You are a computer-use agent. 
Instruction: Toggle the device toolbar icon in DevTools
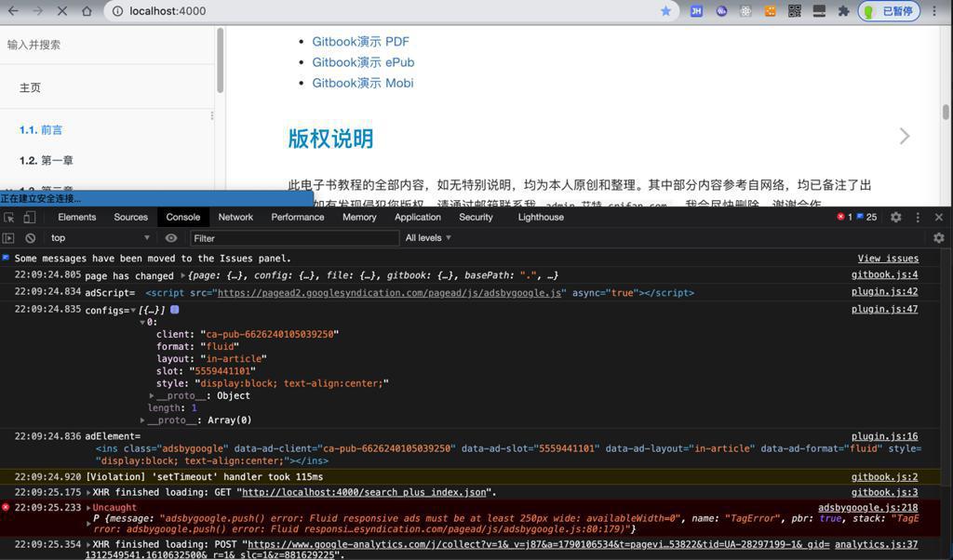click(29, 218)
